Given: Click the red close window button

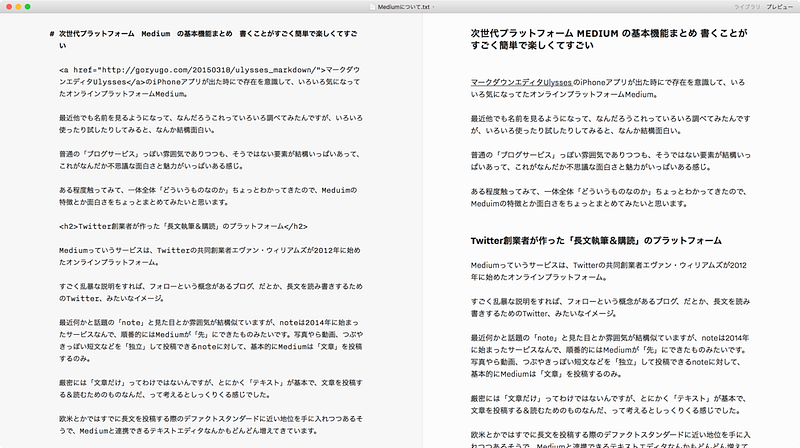Looking at the screenshot, I should pos(9,7).
